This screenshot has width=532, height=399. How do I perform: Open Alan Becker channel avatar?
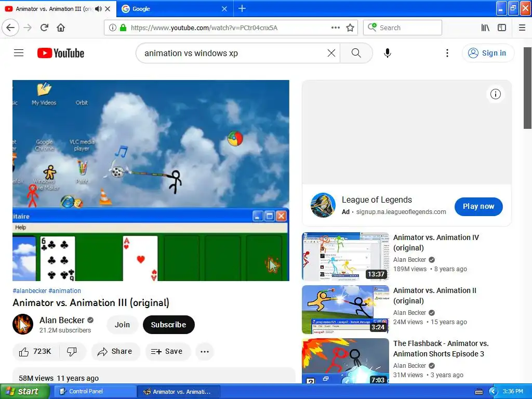(23, 324)
